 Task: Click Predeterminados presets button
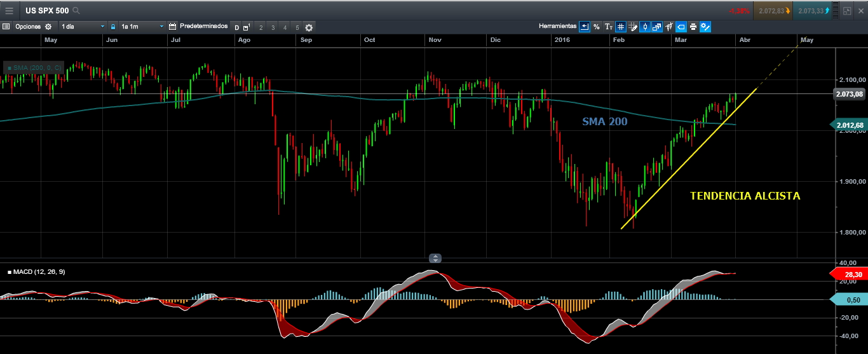(204, 26)
